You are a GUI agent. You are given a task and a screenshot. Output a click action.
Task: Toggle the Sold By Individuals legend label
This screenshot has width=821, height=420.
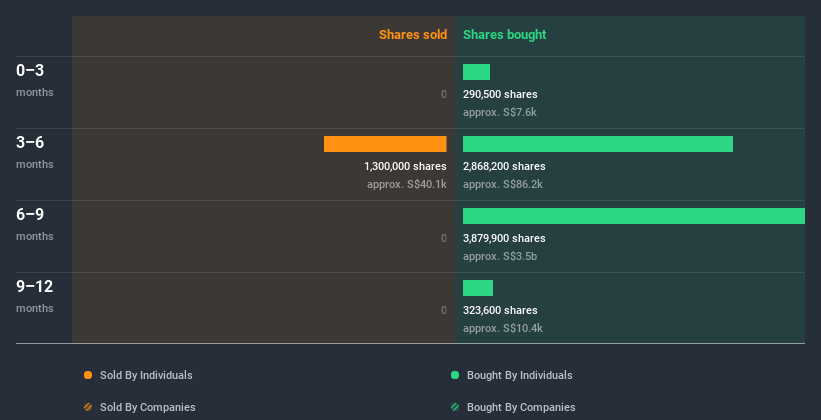point(146,375)
